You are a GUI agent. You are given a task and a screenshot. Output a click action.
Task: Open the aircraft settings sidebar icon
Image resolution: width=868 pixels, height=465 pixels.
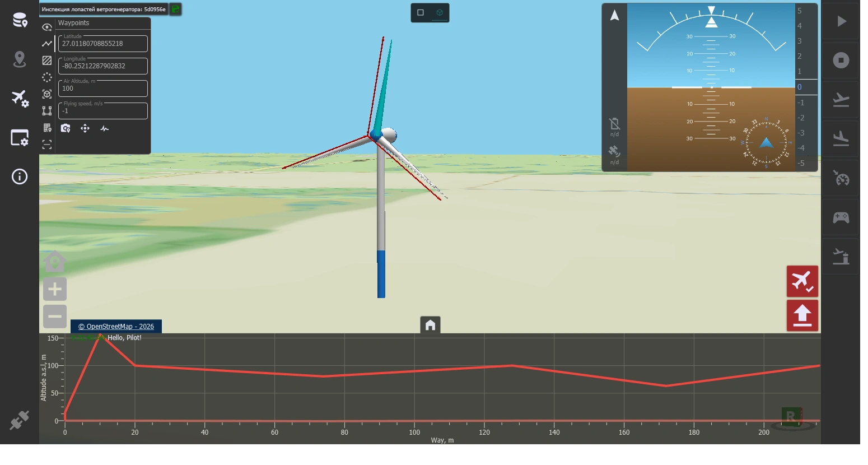click(20, 99)
